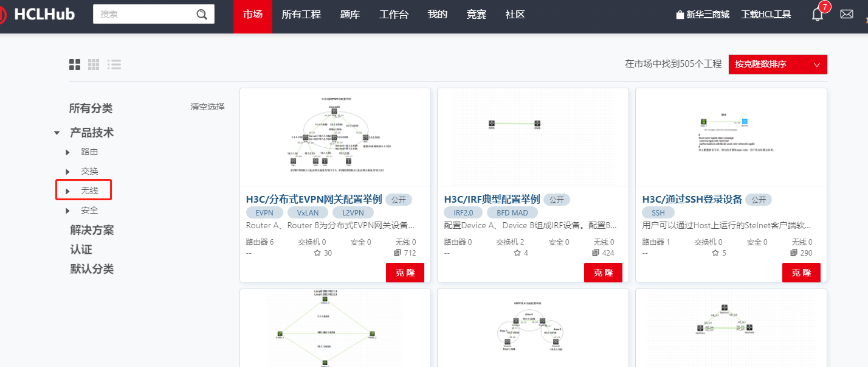Screen dimensions: 868x367
Task: Expand the 交换 subcategory arrow
Action: (x=68, y=172)
